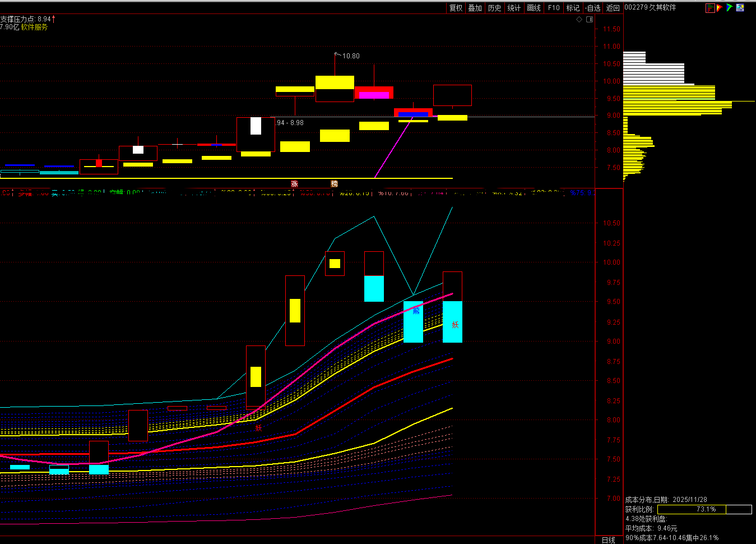
Task: Click the 90%成本 concentration text
Action: click(x=672, y=538)
